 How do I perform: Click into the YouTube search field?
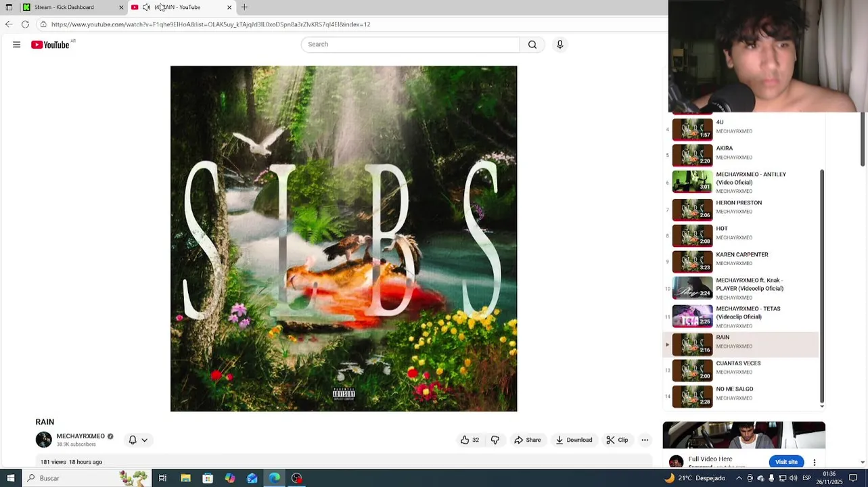click(x=411, y=45)
